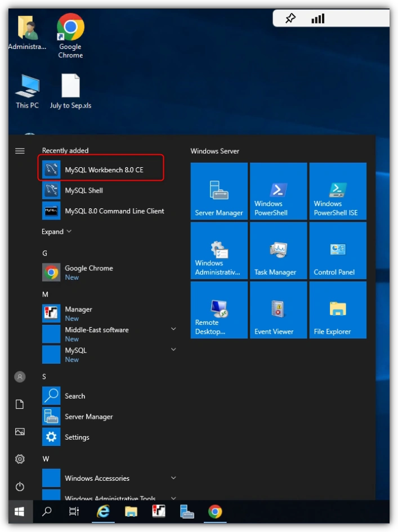Expand the MySQL folder group

pos(109,355)
